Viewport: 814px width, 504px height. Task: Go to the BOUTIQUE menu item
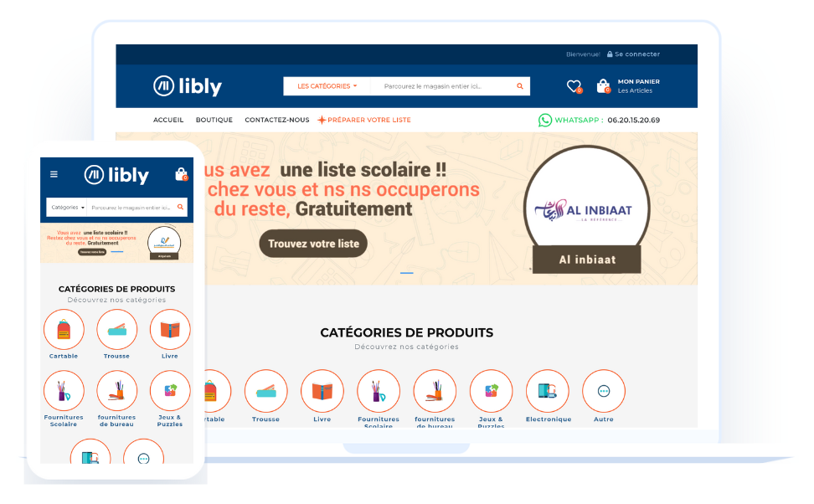point(214,120)
